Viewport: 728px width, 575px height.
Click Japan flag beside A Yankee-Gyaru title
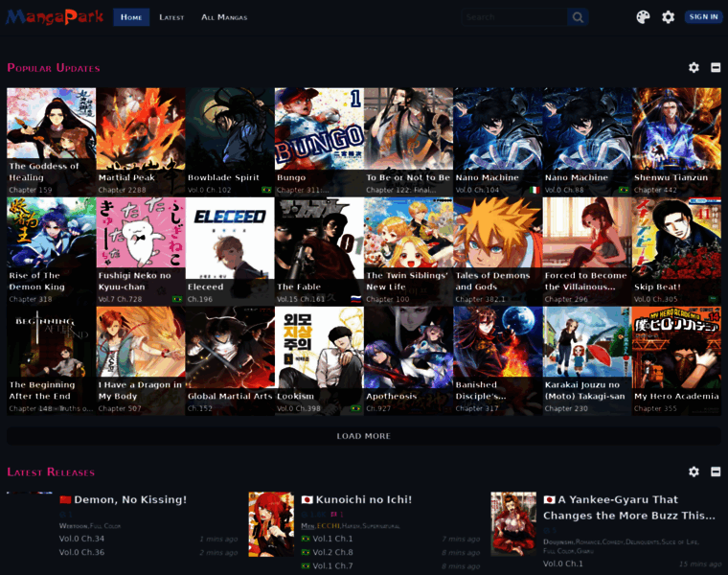point(549,499)
